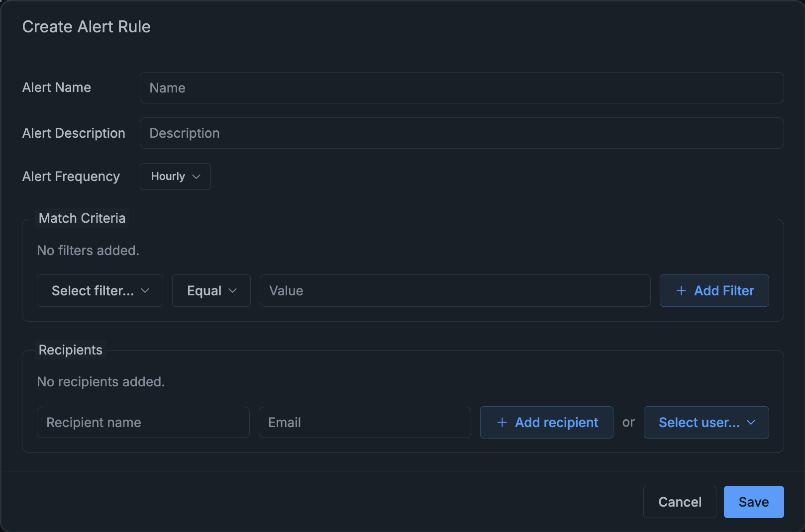Click the 'Match Criteria' section label
This screenshot has width=805, height=532.
click(x=82, y=218)
